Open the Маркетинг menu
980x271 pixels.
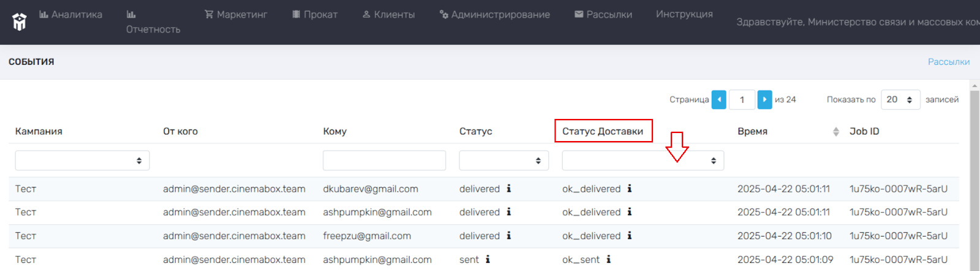tap(236, 14)
